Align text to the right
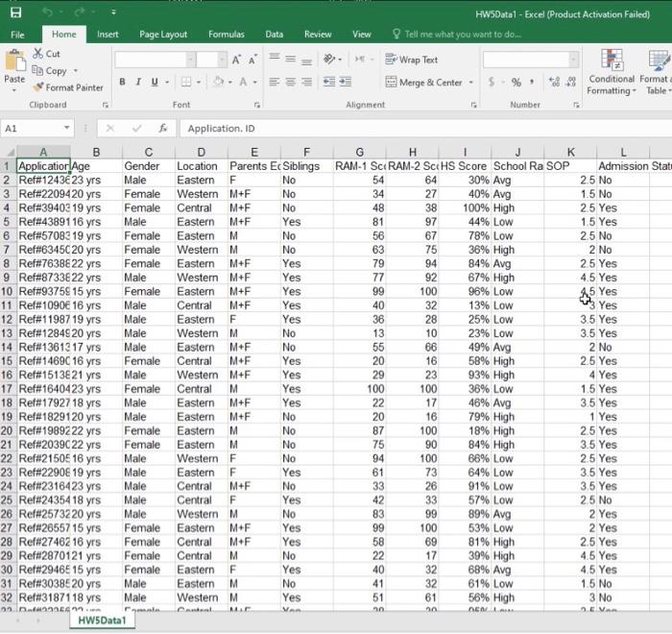The height and width of the screenshot is (634, 672). 306,82
